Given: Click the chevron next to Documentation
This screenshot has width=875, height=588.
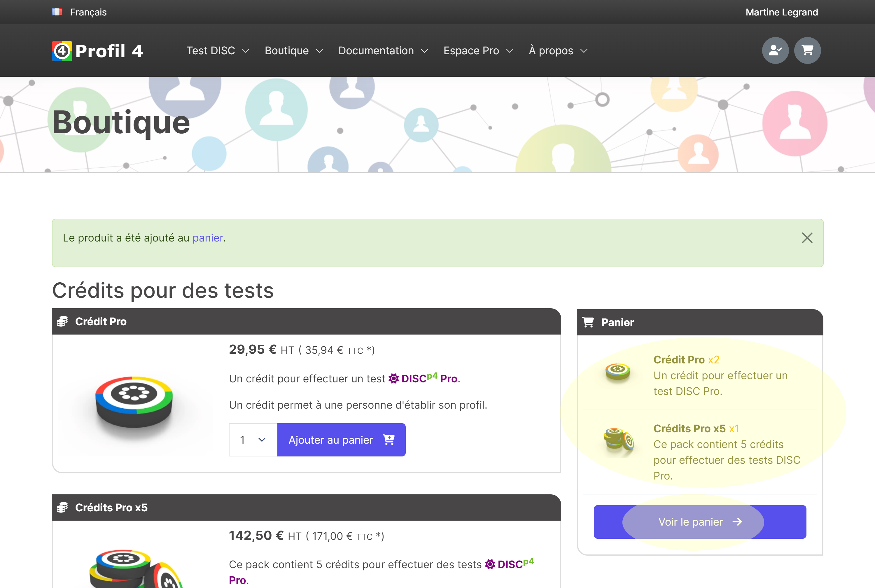Looking at the screenshot, I should tap(424, 51).
